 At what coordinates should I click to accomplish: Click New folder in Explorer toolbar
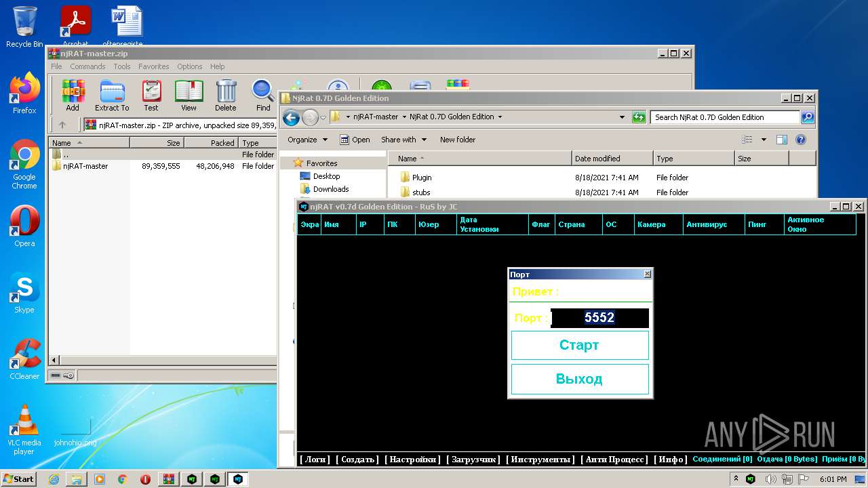click(x=458, y=140)
